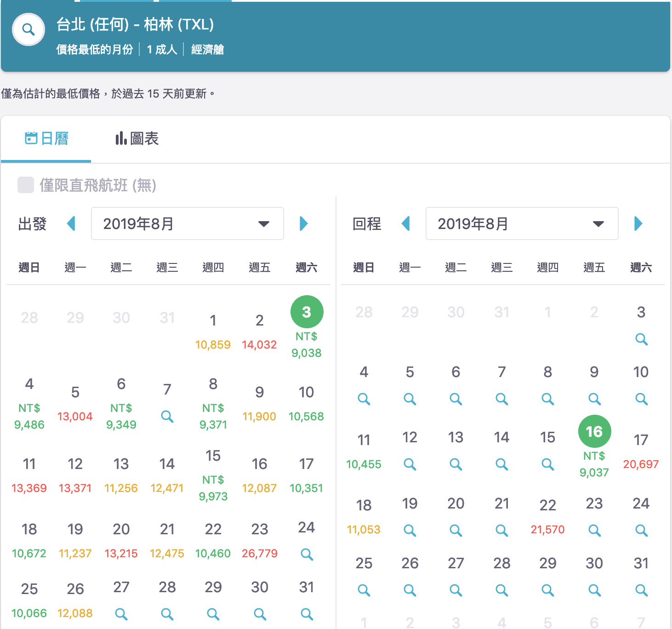Open the return month dropdown 2019年8月
The width and height of the screenshot is (672, 629).
click(522, 223)
